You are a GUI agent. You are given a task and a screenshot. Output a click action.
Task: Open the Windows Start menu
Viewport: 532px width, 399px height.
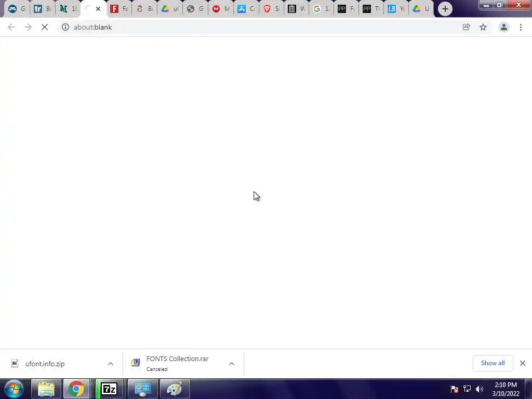[x=14, y=389]
